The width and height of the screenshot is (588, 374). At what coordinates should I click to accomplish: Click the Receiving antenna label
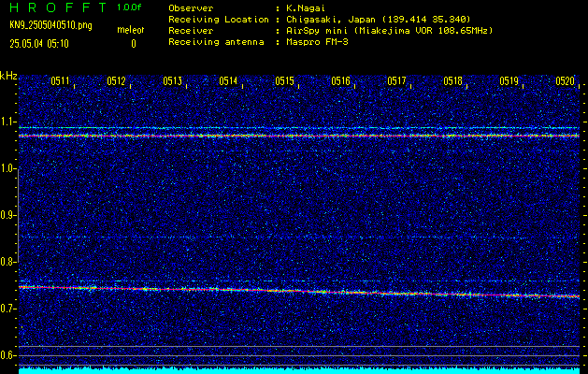tap(216, 42)
